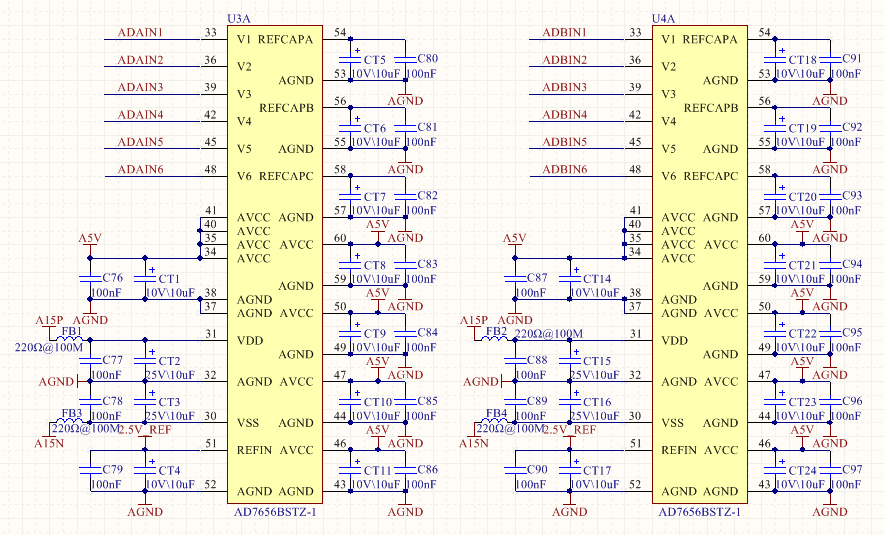
Task: Select capacitor designator C90
Action: 537,469
